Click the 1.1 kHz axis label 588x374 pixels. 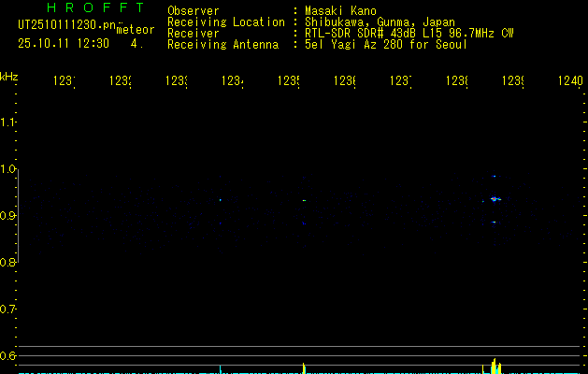point(7,122)
